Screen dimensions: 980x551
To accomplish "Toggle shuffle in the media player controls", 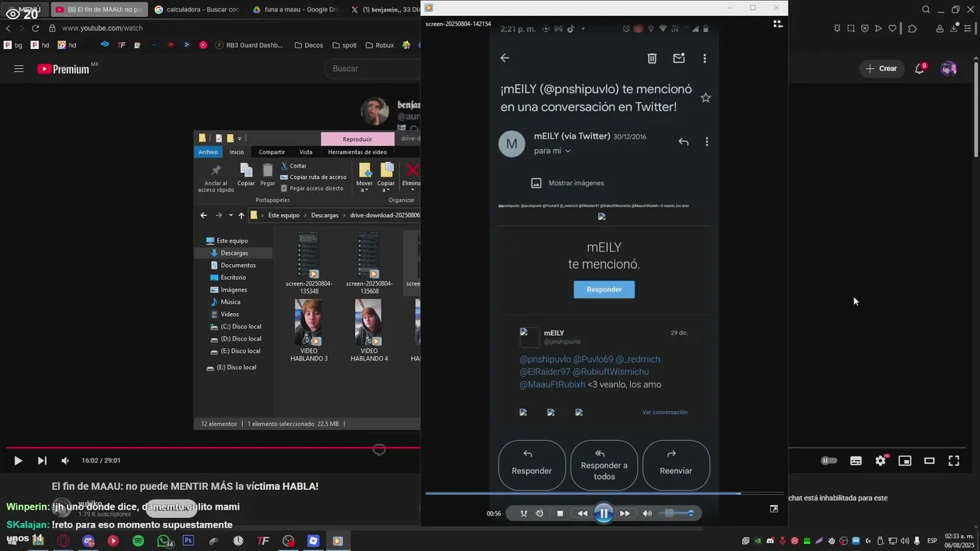I will 524,514.
